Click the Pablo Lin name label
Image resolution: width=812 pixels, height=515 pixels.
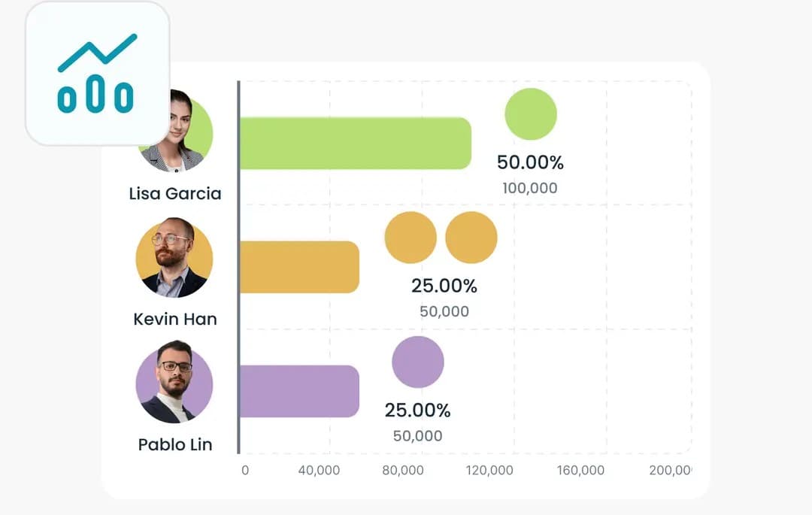(175, 444)
